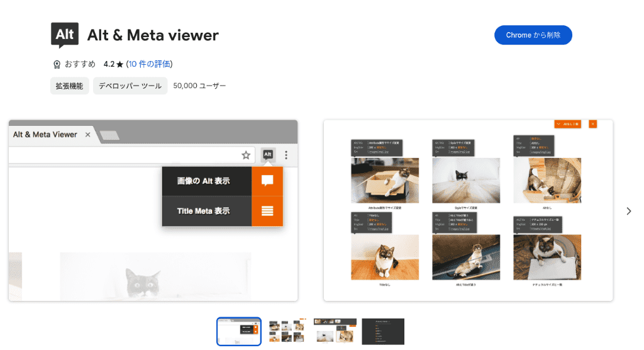
Task: Open the three-dot menu beside the Alt icon
Action: pyautogui.click(x=286, y=155)
